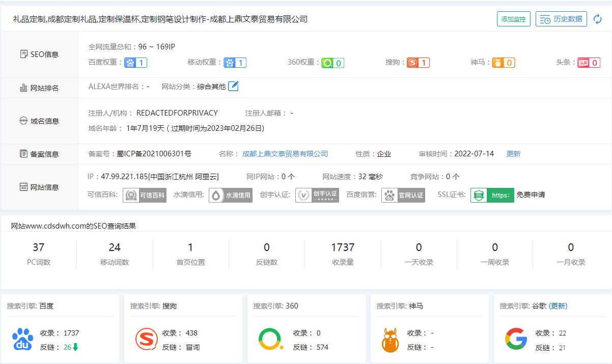Click the 头条 weight badge
Viewport: 612px width, 364px height.
(588, 63)
